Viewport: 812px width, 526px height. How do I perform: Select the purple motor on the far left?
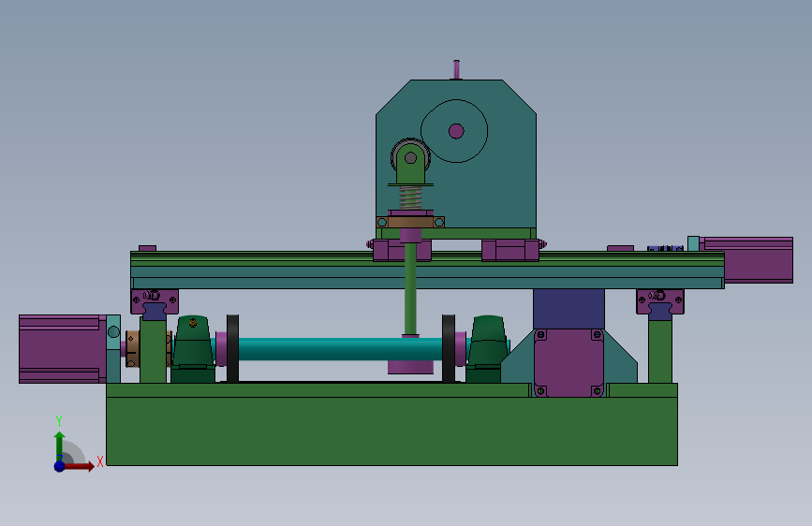[62, 349]
